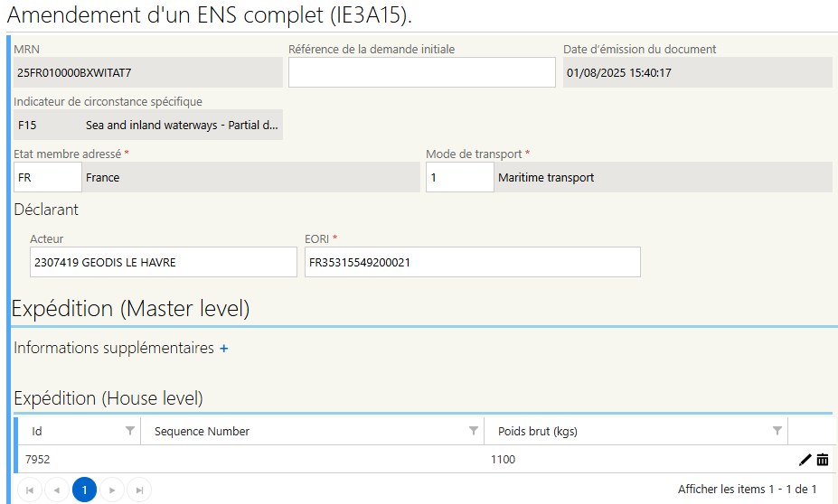Image resolution: width=838 pixels, height=504 pixels.
Task: Edit row 7952 with the pencil icon
Action: tap(805, 460)
